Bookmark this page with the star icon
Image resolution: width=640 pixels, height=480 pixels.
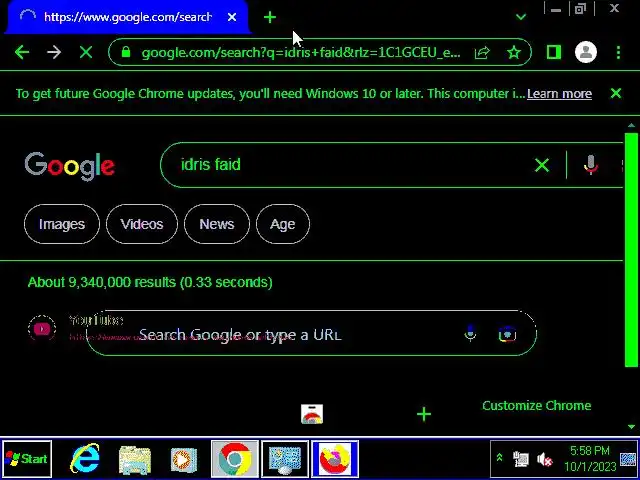coord(513,52)
